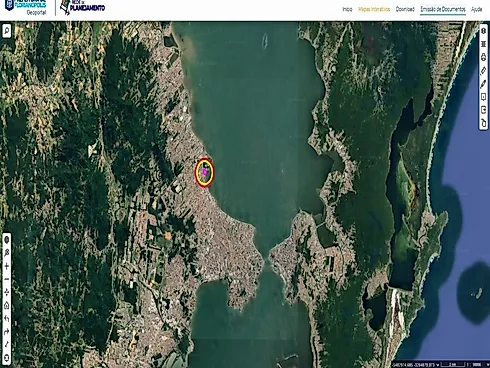Activate the pan arrows tool
Image resolution: width=490 pixels, height=368 pixels.
[x=6, y=292]
